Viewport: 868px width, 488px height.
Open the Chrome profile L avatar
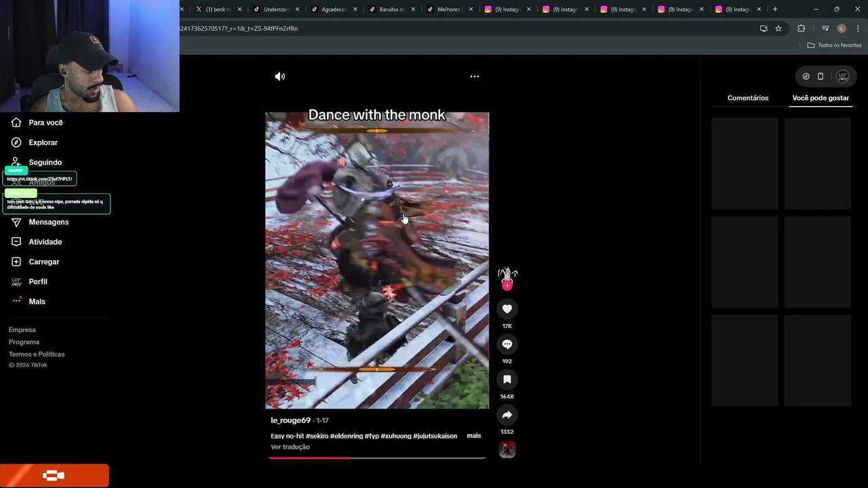coord(842,28)
